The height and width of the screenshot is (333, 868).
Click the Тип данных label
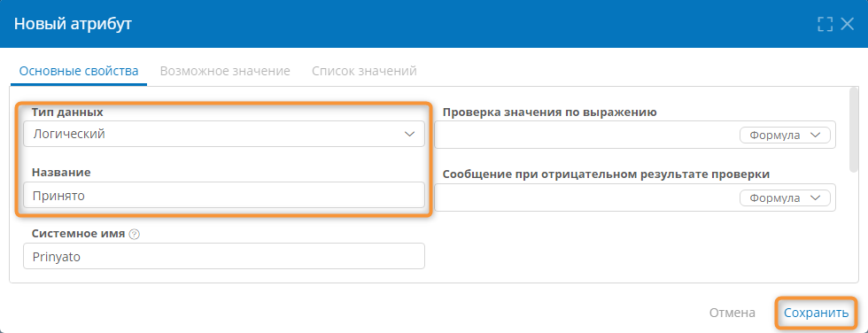pos(67,112)
